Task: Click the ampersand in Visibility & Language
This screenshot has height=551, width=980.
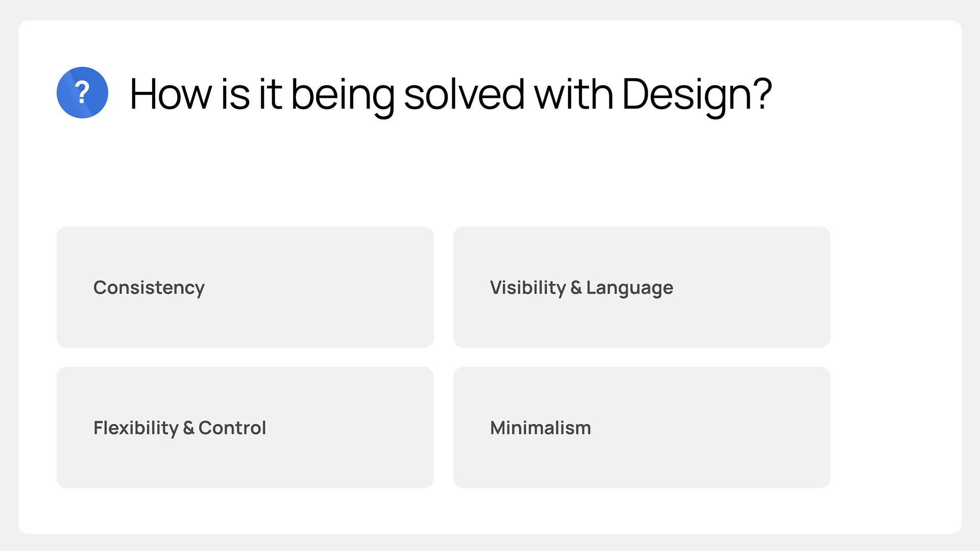Action: pos(576,287)
